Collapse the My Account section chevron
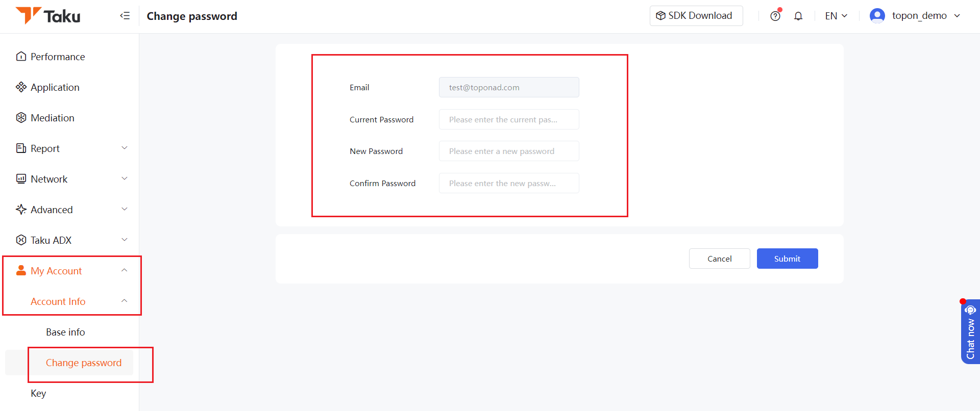This screenshot has height=411, width=980. point(125,270)
